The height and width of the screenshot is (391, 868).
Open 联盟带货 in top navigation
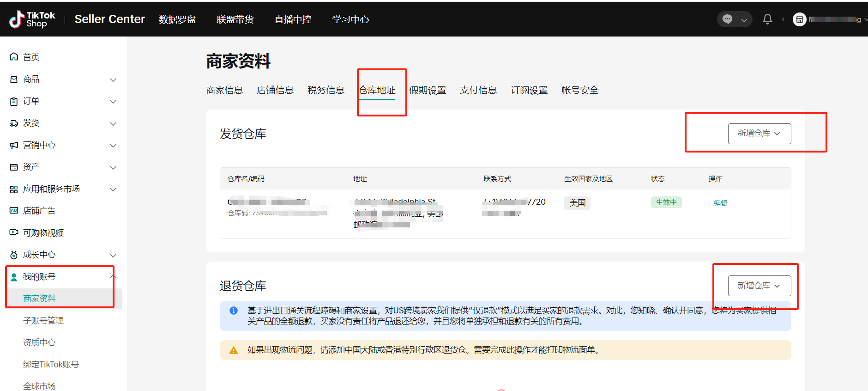pos(235,19)
